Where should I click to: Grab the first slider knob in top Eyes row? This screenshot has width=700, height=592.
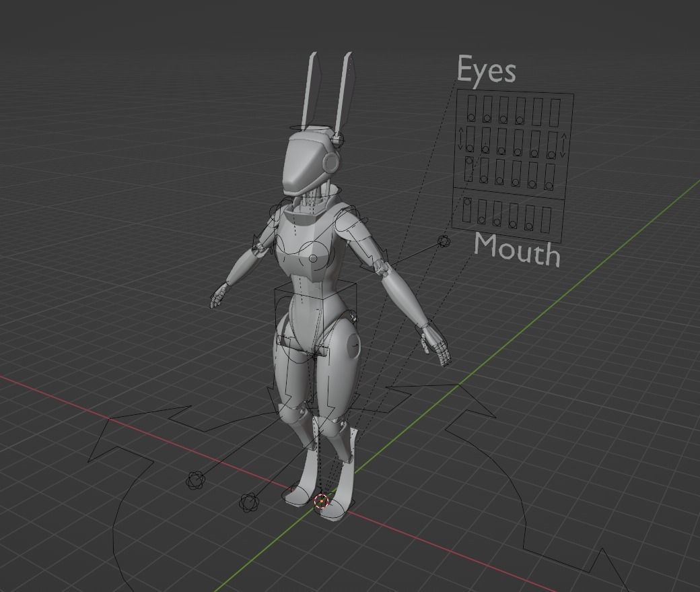tap(471, 117)
